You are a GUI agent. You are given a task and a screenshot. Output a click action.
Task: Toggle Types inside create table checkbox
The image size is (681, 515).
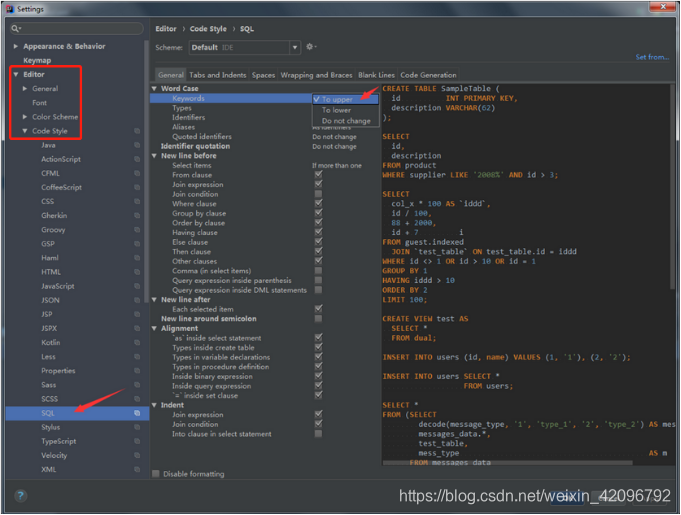tap(318, 347)
